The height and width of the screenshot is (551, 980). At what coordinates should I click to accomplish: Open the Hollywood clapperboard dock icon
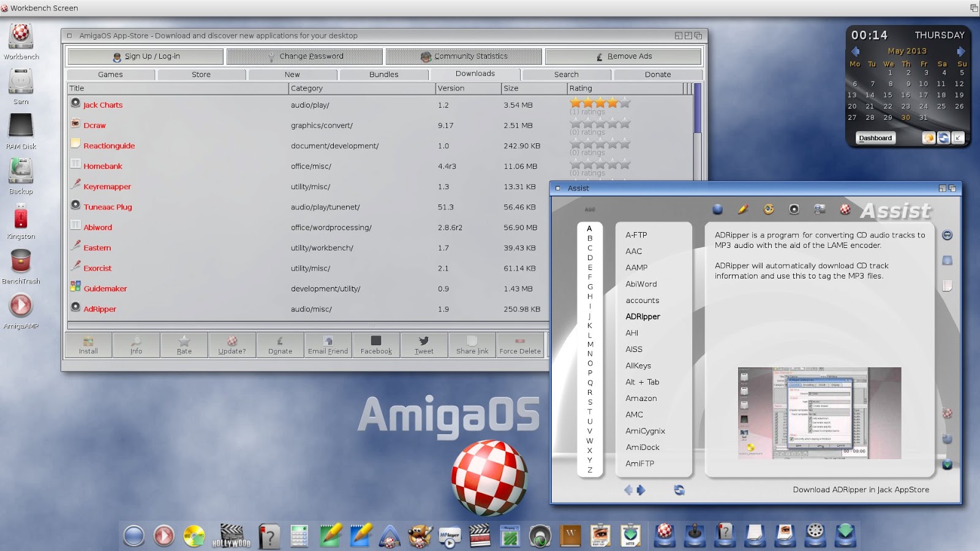point(232,536)
